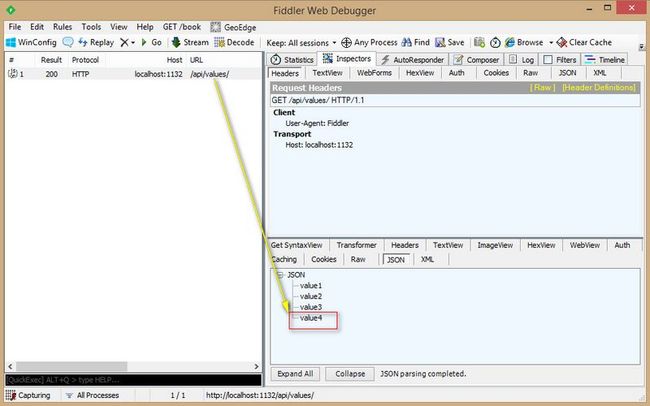
Task: Select value3 in the JSON tree
Action: 311,307
